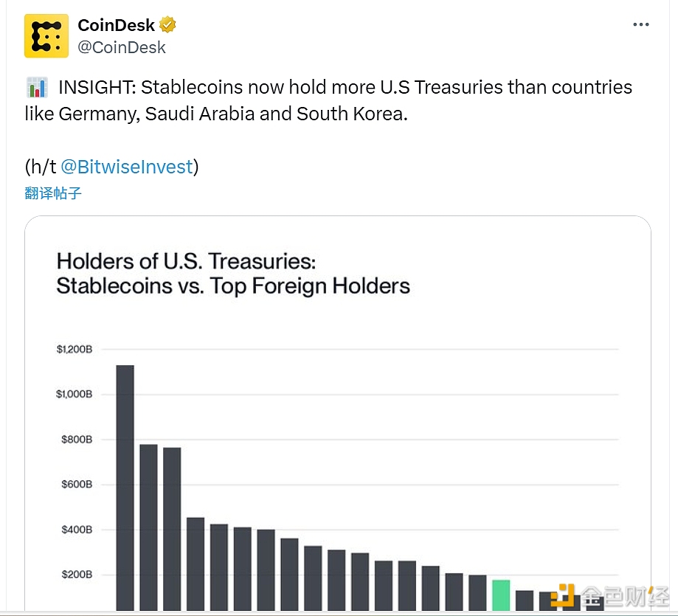The height and width of the screenshot is (616, 678).
Task: Click the $400B axis label
Action: coord(77,530)
